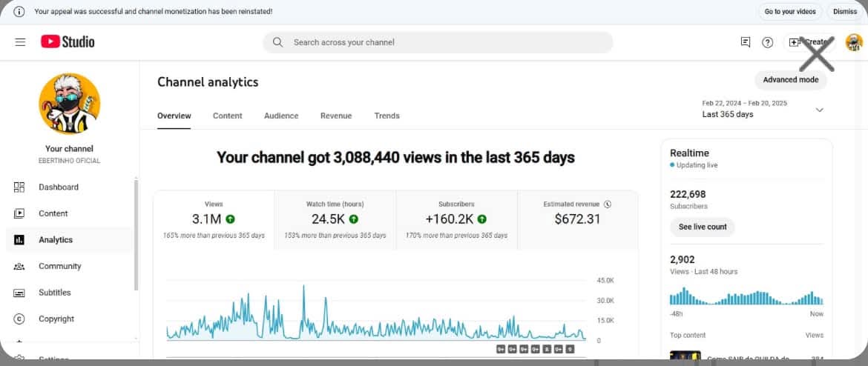Expand the Last 365 days date dropdown

coord(819,110)
